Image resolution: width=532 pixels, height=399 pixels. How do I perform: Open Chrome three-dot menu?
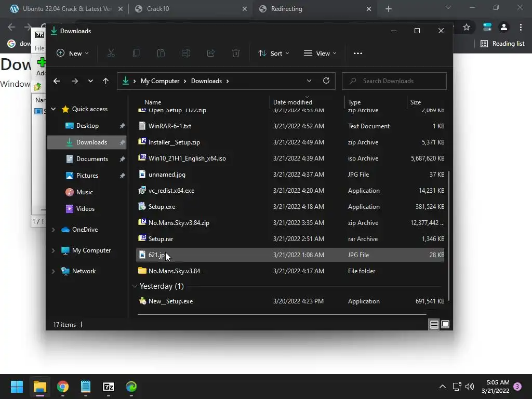(521, 27)
